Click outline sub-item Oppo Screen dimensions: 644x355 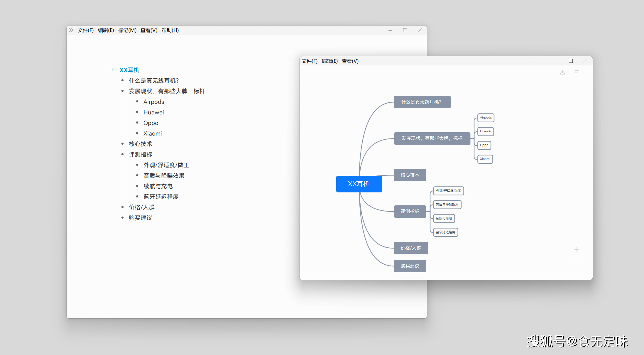pos(151,123)
